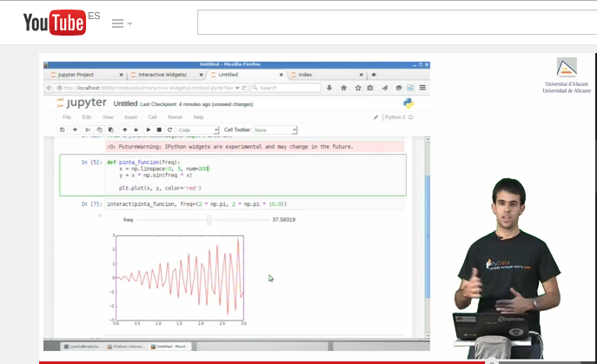Image resolution: width=597 pixels, height=364 pixels.
Task: Open the Firefox hamburger menu
Action: 422,88
